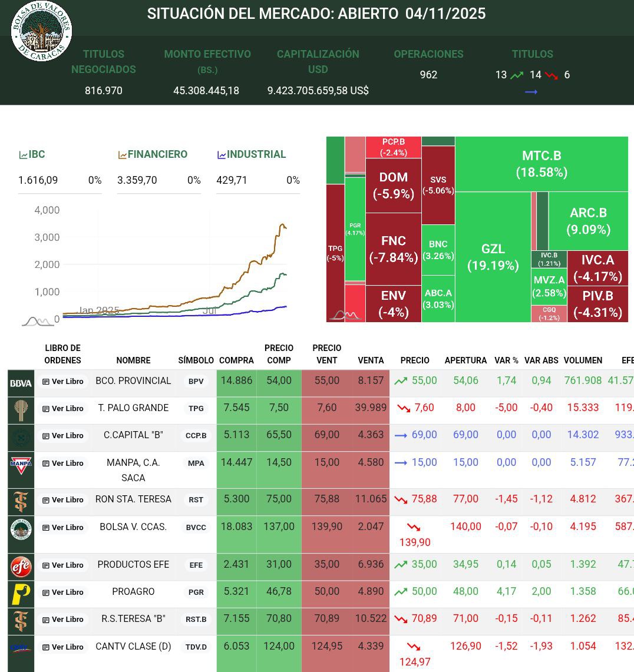Click the flat arrow in MPA price cell
This screenshot has width=634, height=672.
(401, 463)
